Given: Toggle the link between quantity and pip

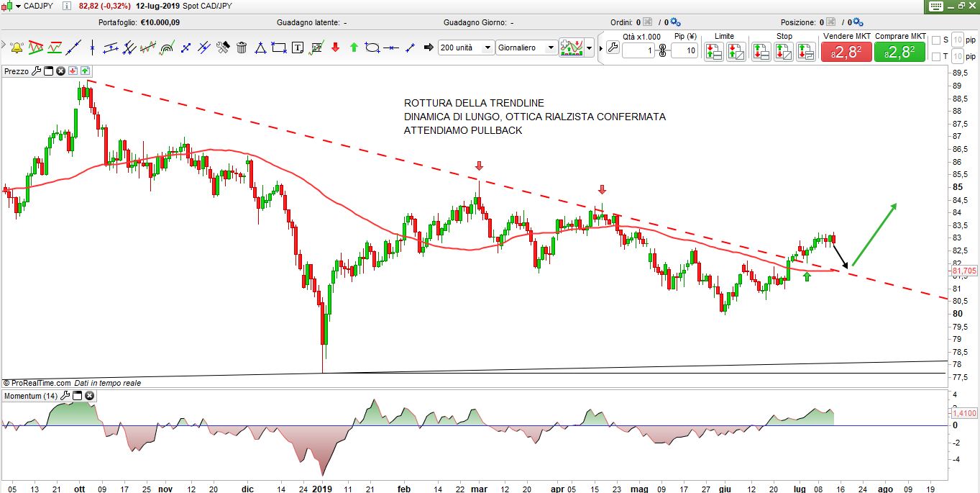Looking at the screenshot, I should pos(662,50).
